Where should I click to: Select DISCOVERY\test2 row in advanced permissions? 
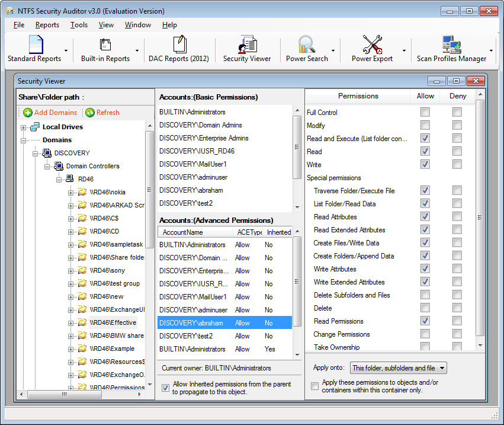click(224, 336)
